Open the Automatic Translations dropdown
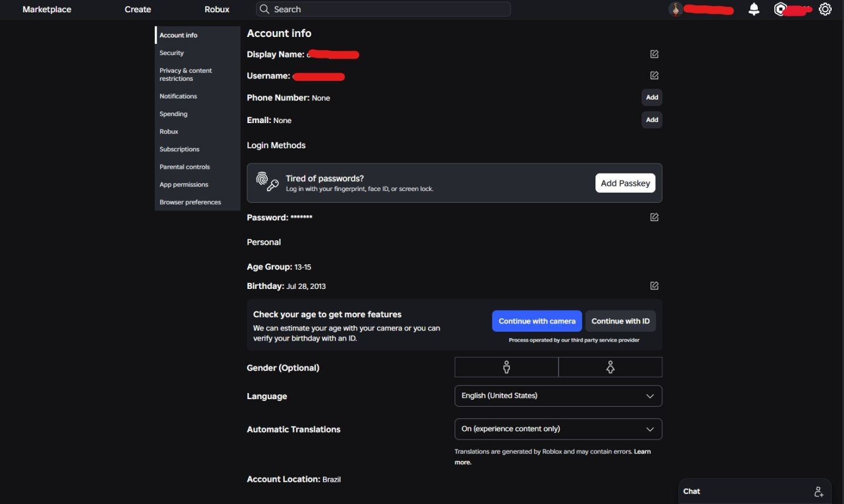The width and height of the screenshot is (844, 504). click(x=559, y=429)
